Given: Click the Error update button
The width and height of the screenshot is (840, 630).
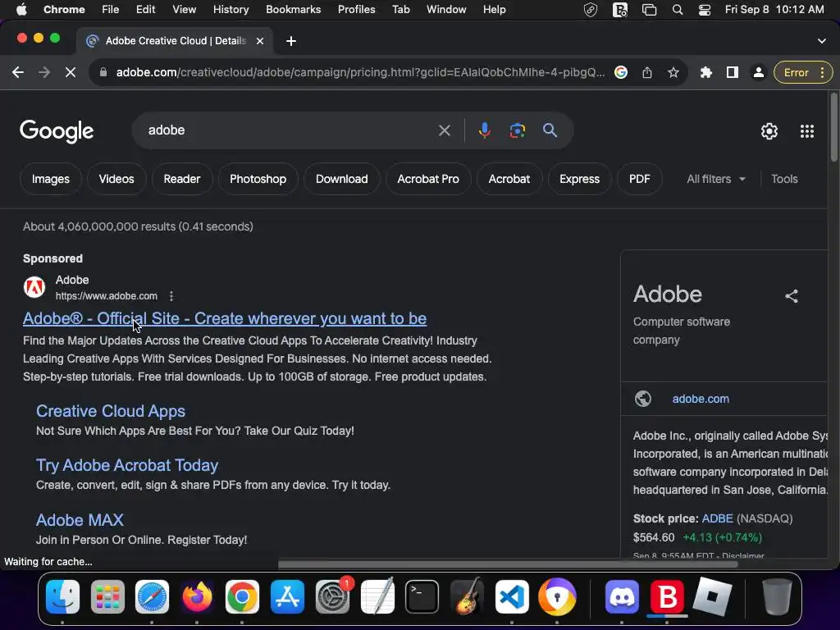Looking at the screenshot, I should 796,72.
